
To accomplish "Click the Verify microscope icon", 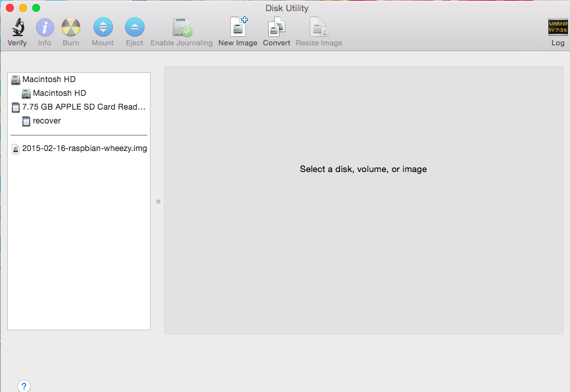I will [x=17, y=28].
